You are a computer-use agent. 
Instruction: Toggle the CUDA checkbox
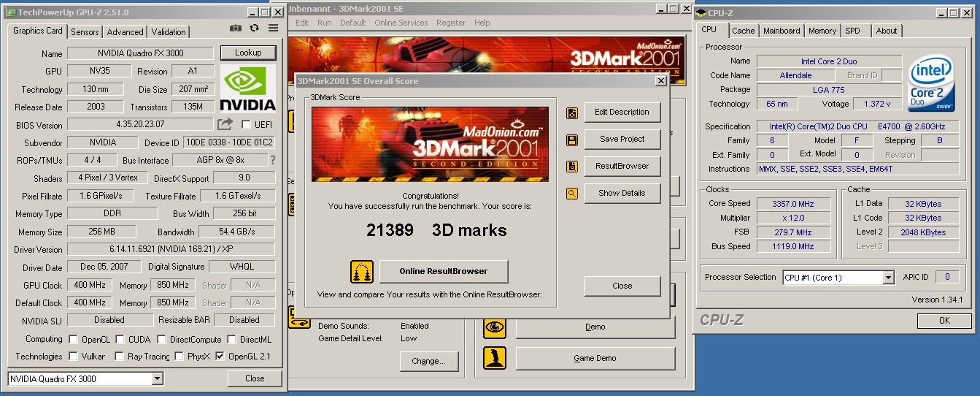tap(120, 339)
